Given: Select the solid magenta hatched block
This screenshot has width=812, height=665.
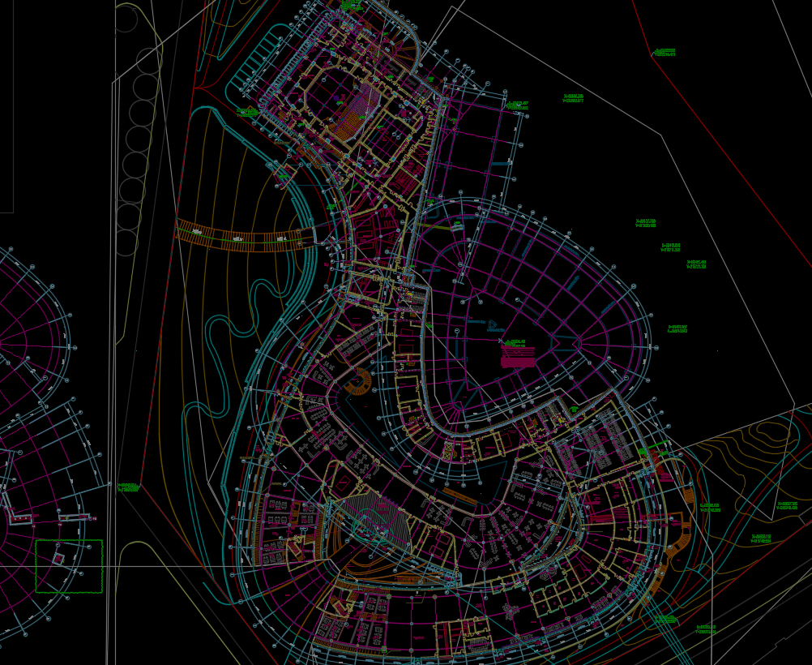Looking at the screenshot, I should [x=518, y=357].
